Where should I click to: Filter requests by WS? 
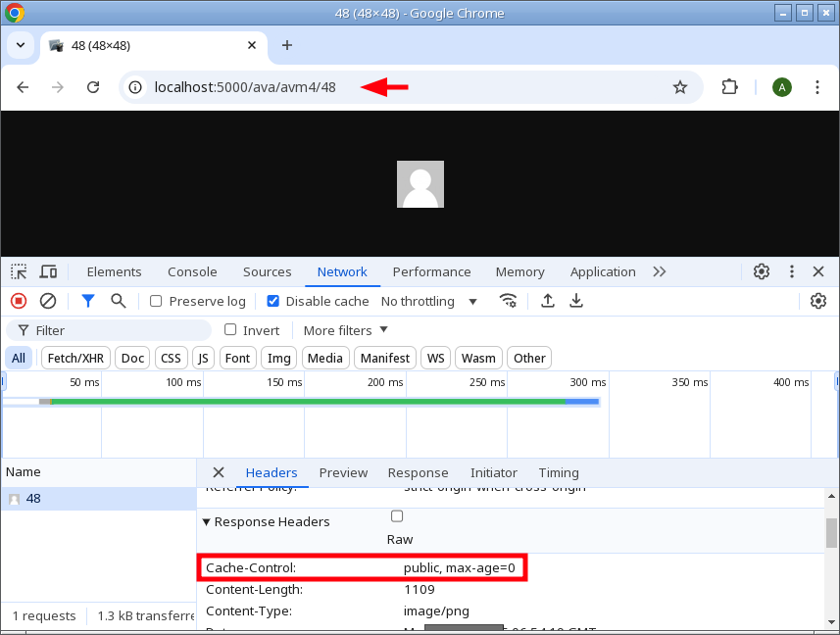click(435, 359)
